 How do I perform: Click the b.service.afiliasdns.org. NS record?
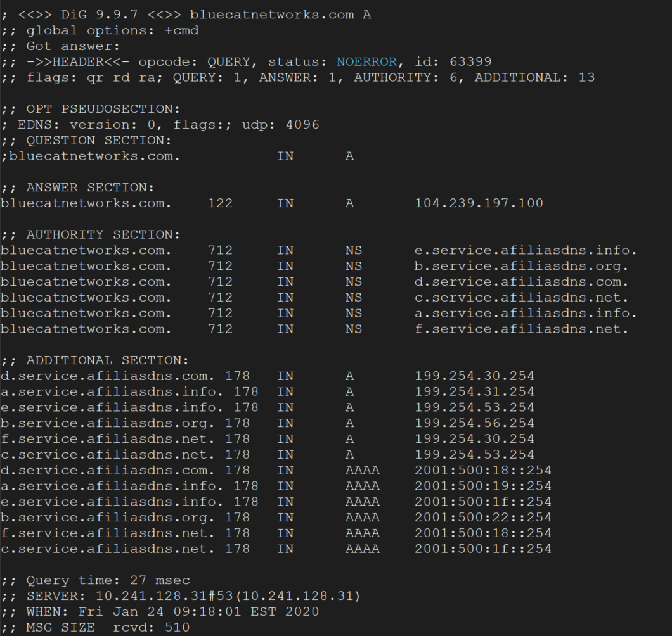tap(314, 267)
